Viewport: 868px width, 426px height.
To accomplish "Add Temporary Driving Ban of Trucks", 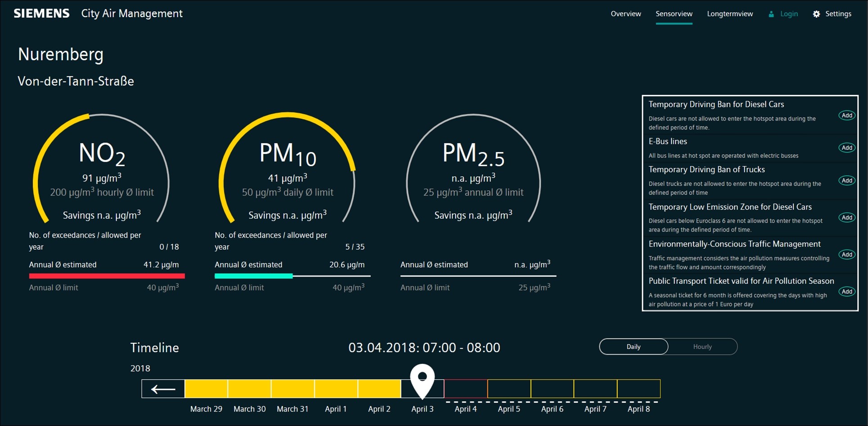I will (x=847, y=181).
